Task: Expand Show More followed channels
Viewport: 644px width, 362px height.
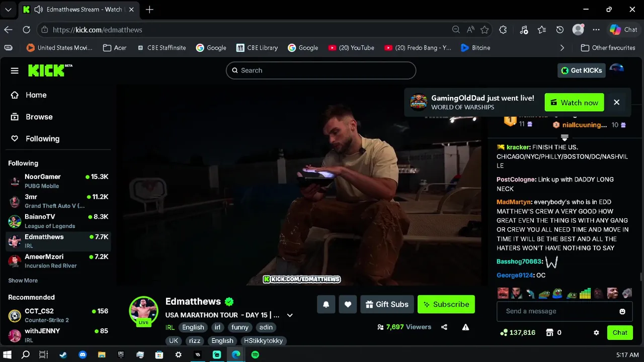Action: [x=23, y=281]
